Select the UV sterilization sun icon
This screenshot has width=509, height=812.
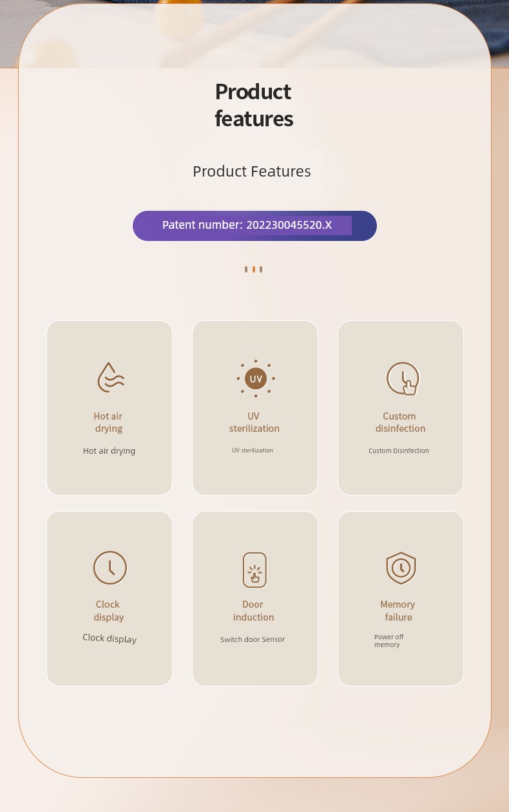[x=256, y=378]
